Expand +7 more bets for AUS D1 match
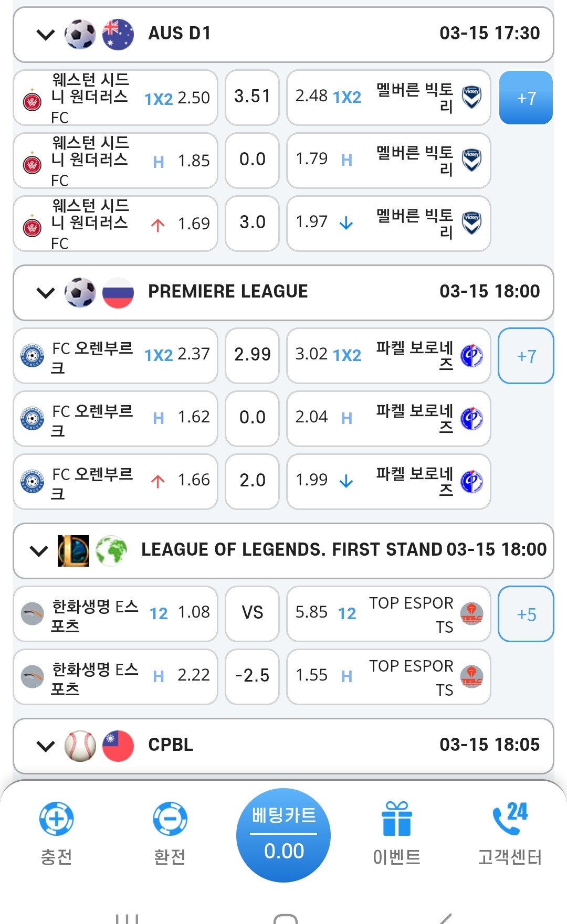 526,98
